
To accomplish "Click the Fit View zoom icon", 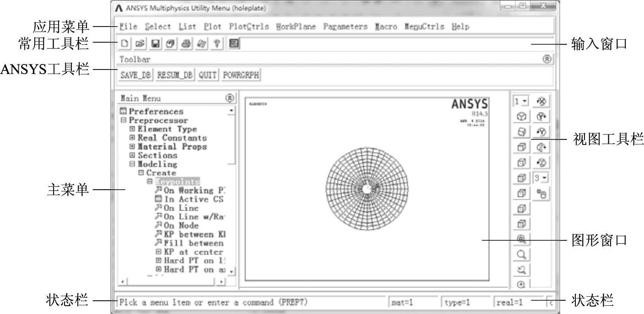I will pos(521,239).
